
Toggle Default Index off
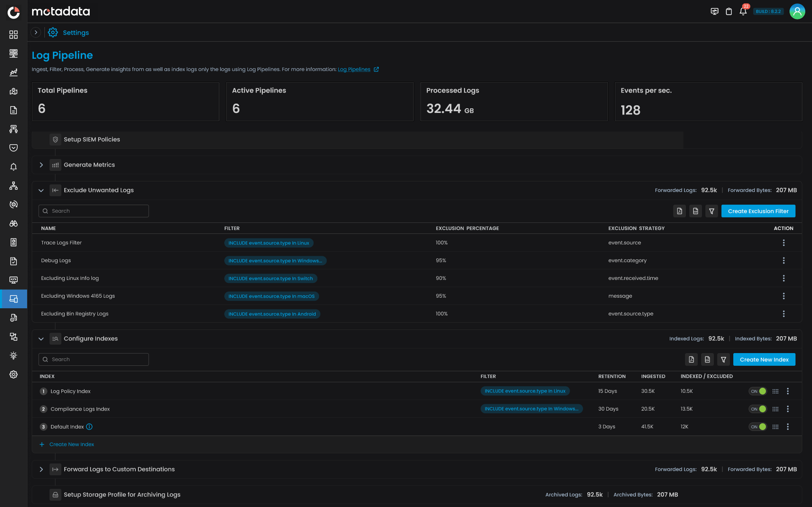(758, 427)
